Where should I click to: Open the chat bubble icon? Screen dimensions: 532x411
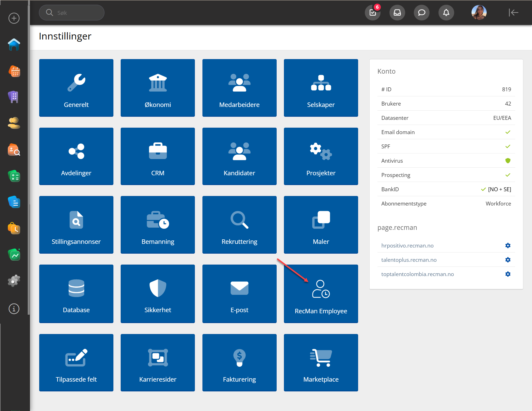pyautogui.click(x=421, y=13)
